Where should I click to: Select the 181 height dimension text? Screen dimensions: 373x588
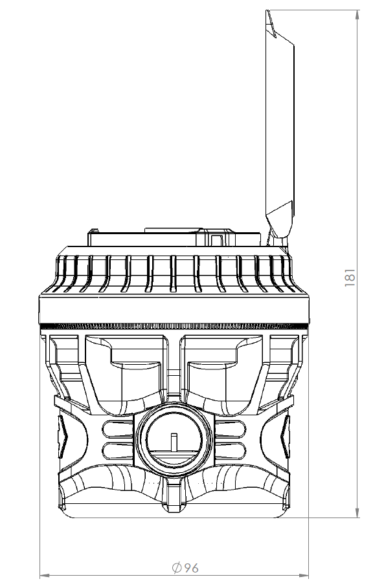[350, 278]
